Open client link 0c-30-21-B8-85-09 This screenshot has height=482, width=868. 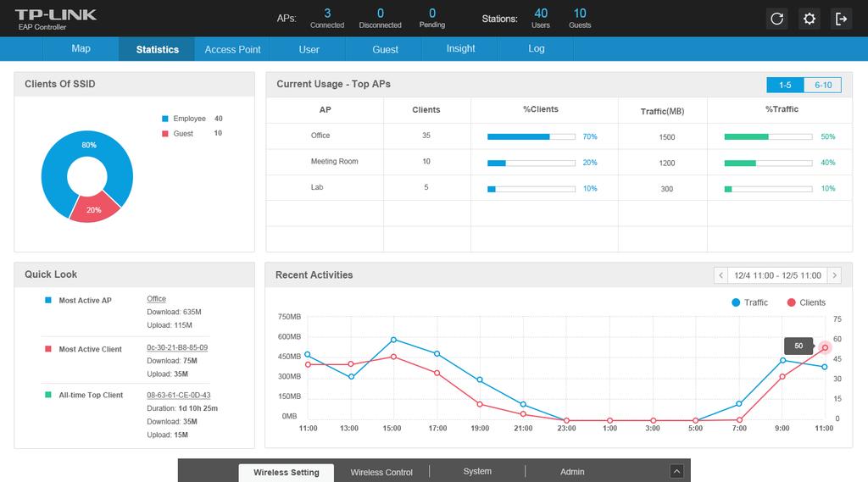[x=177, y=347]
